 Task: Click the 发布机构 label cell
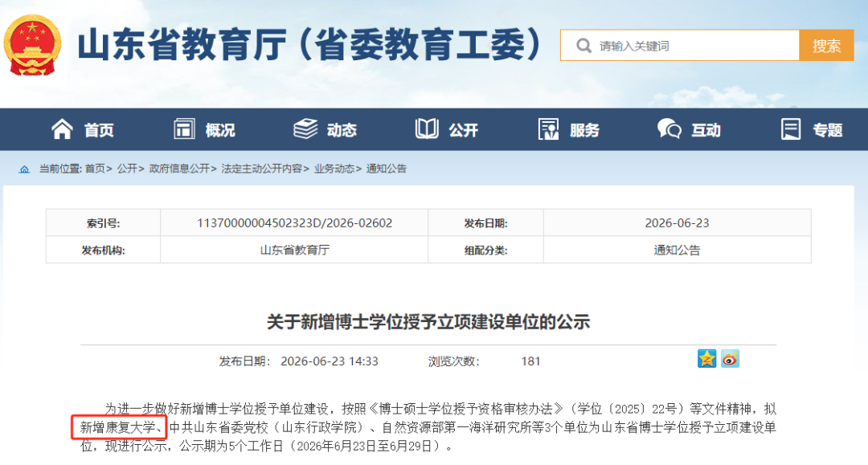click(104, 250)
